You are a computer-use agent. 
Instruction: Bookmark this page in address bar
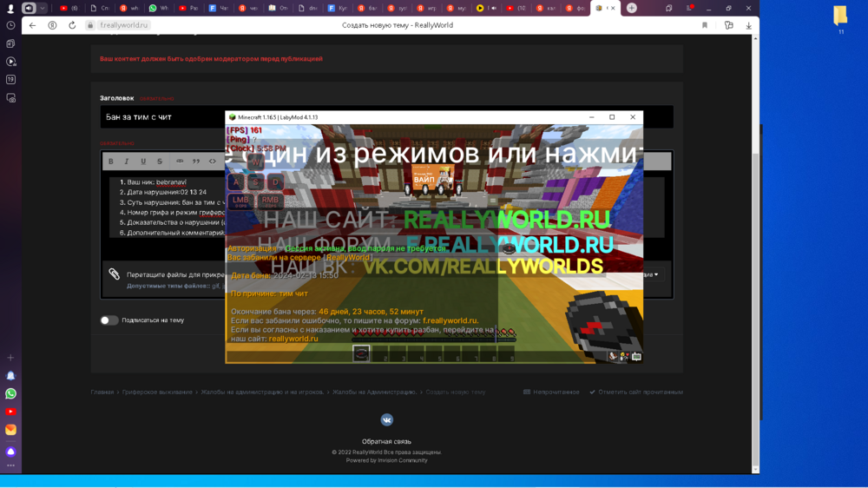(x=705, y=25)
